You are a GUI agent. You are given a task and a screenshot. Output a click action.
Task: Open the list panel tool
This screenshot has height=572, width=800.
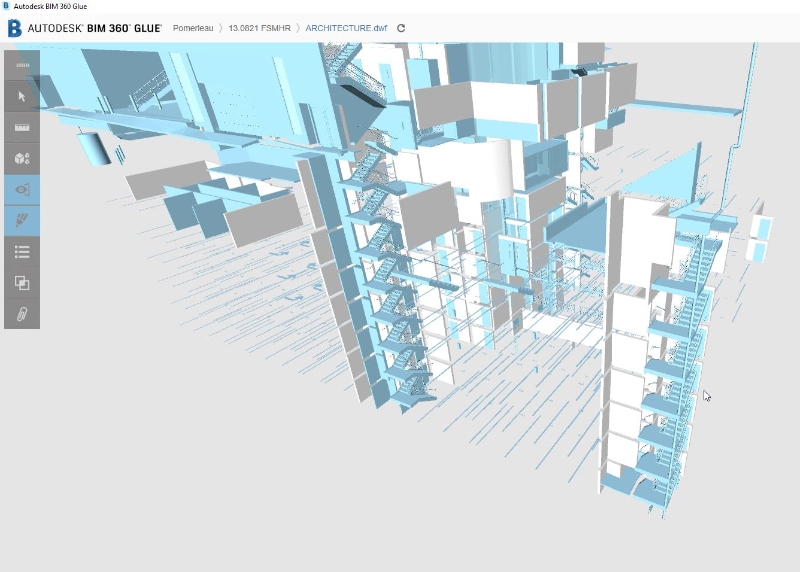[x=22, y=252]
